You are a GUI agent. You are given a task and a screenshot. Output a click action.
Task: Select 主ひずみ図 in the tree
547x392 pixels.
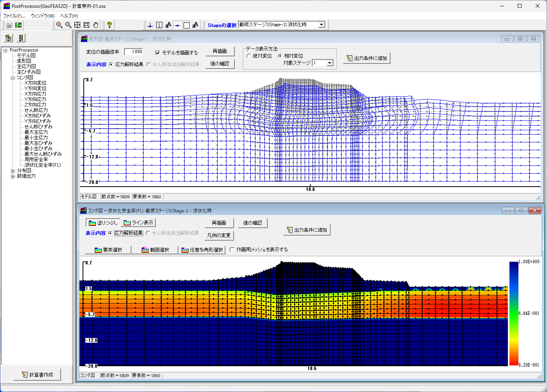click(x=29, y=72)
